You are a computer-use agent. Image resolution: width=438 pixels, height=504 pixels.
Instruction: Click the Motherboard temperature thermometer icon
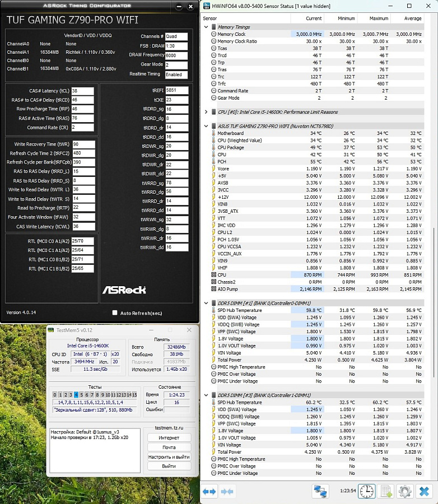[213, 133]
